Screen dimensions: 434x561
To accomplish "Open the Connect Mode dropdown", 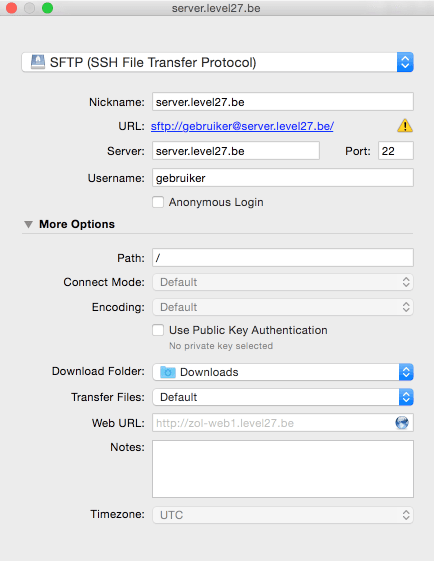I will [x=283, y=282].
